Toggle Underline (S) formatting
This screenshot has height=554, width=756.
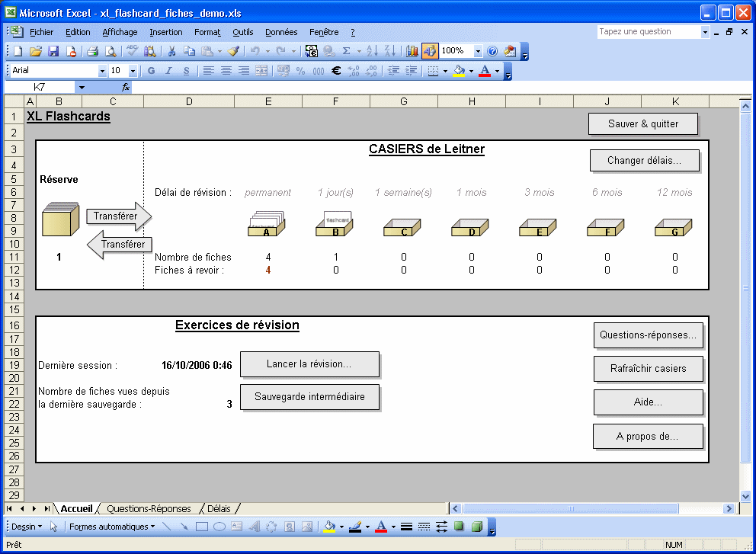click(x=186, y=71)
